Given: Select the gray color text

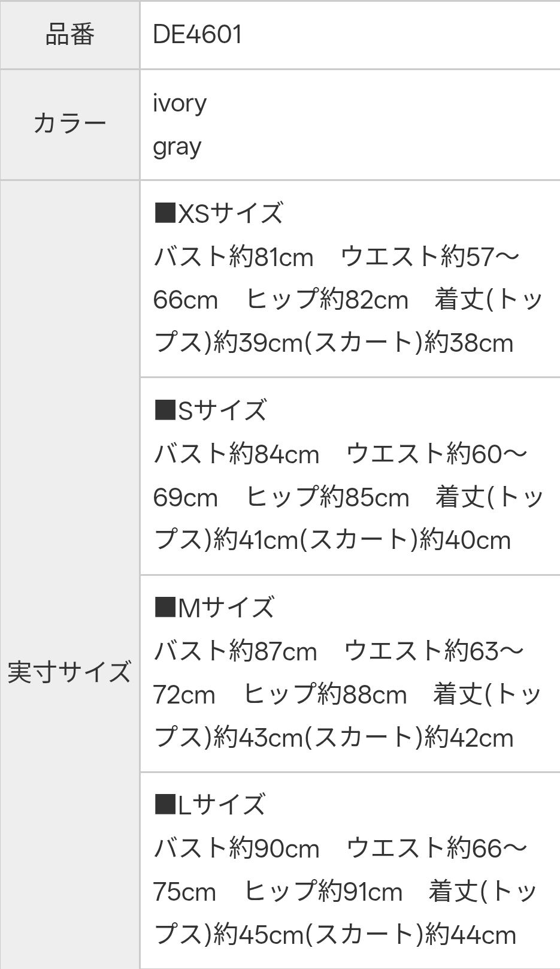Looking at the screenshot, I should (177, 147).
